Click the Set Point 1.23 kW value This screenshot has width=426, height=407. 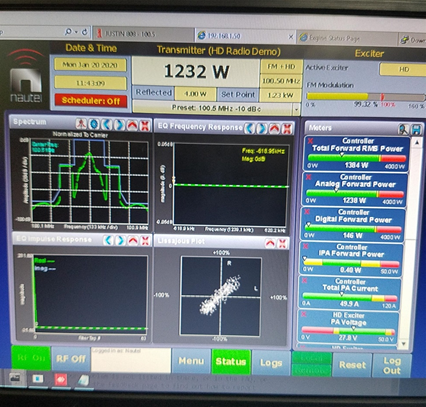click(281, 95)
